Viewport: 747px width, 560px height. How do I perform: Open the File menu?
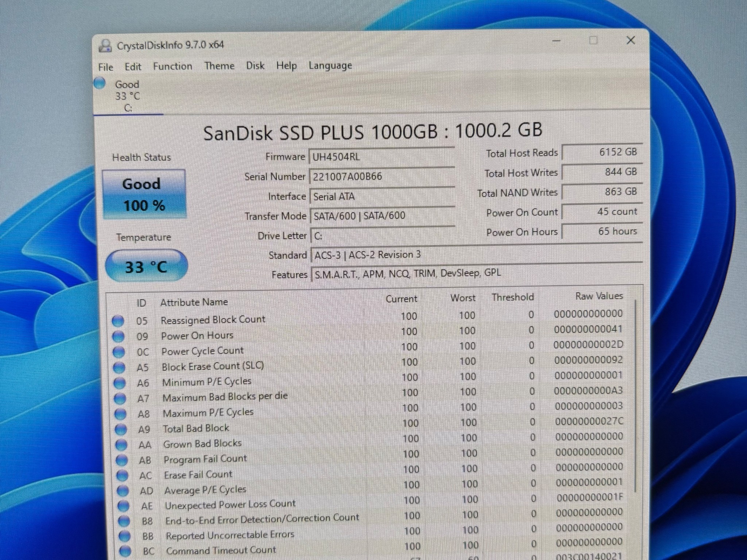(x=105, y=67)
